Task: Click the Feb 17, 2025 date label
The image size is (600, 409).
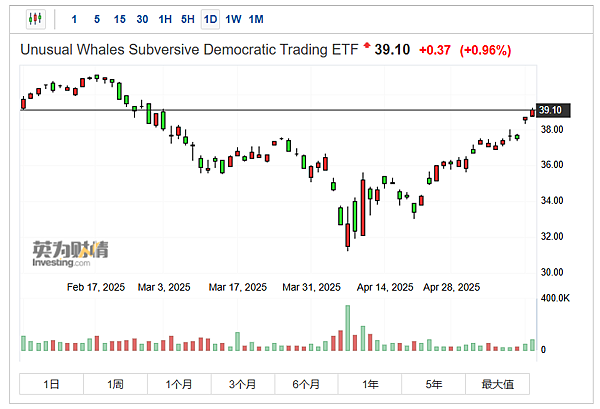Action: 96,287
